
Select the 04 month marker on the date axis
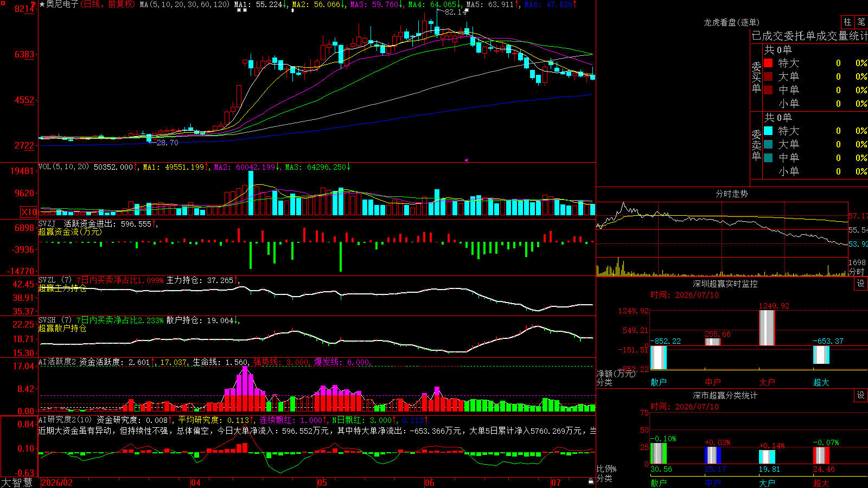pos(196,483)
